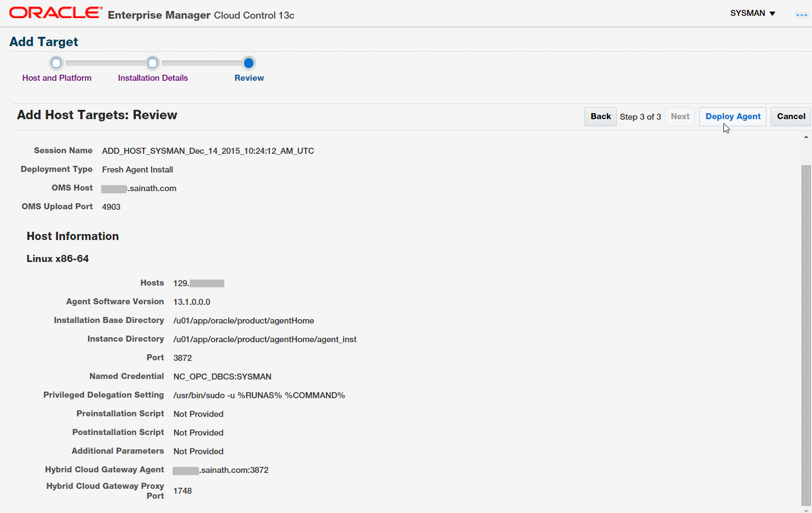The height and width of the screenshot is (513, 812).
Task: Select OMS Host '.sainath.com' value
Action: tap(139, 188)
